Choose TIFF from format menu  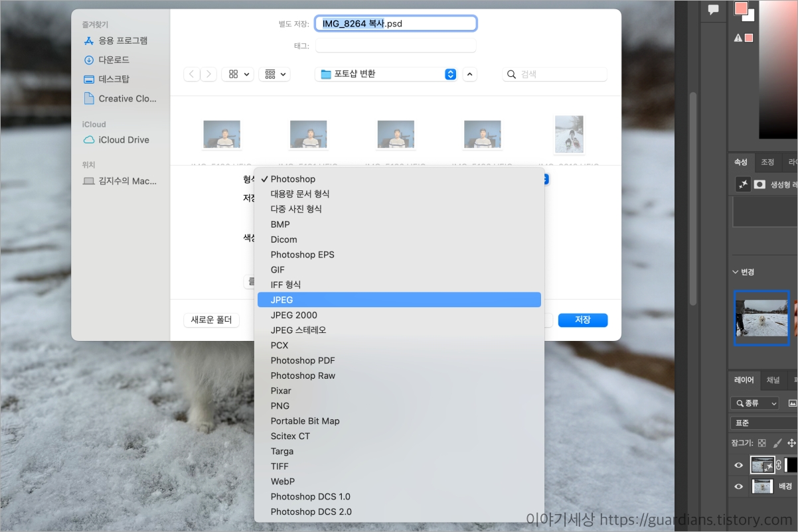pyautogui.click(x=399, y=466)
